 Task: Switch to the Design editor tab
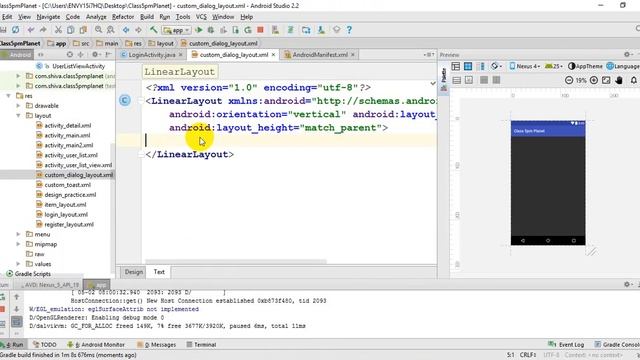(x=134, y=272)
